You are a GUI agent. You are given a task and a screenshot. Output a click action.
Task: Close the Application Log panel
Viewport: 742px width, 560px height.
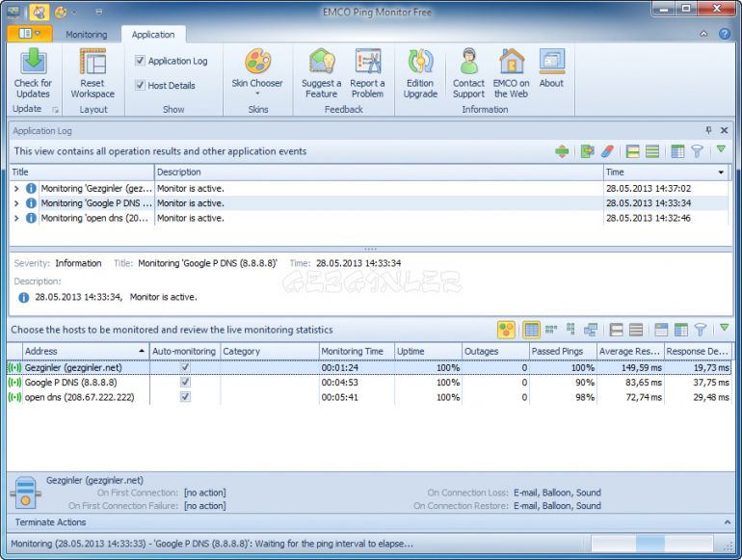pos(724,130)
